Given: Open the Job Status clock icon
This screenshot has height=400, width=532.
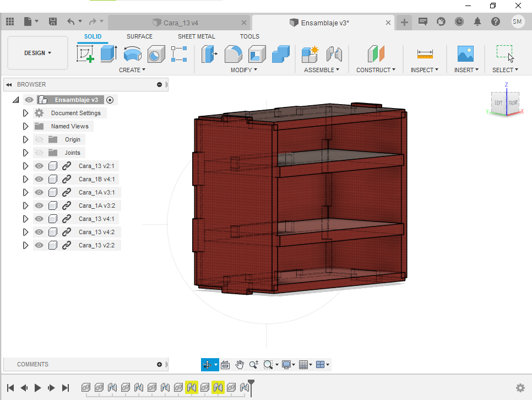Looking at the screenshot, I should pyautogui.click(x=459, y=21).
